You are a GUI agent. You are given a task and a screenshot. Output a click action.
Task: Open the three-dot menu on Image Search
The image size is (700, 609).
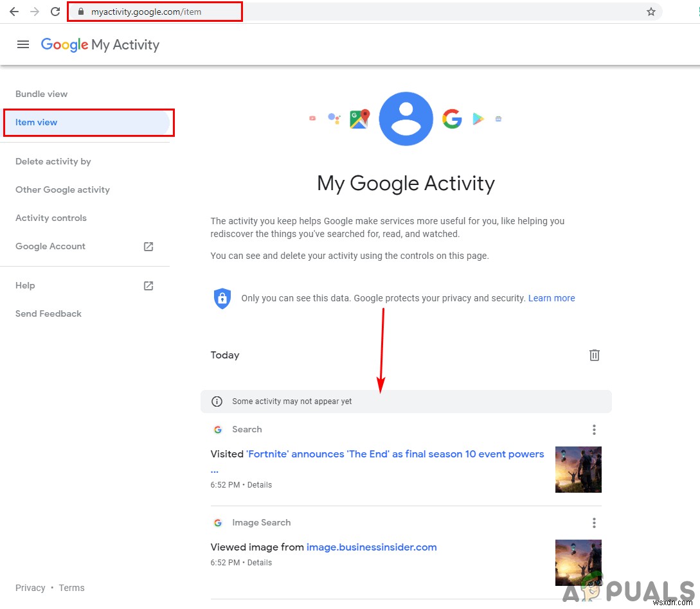(594, 522)
